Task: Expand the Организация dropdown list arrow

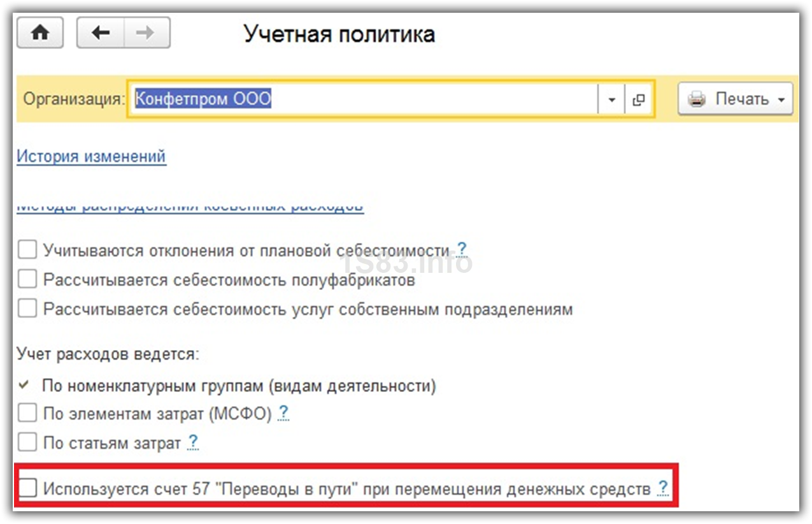Action: click(x=611, y=99)
